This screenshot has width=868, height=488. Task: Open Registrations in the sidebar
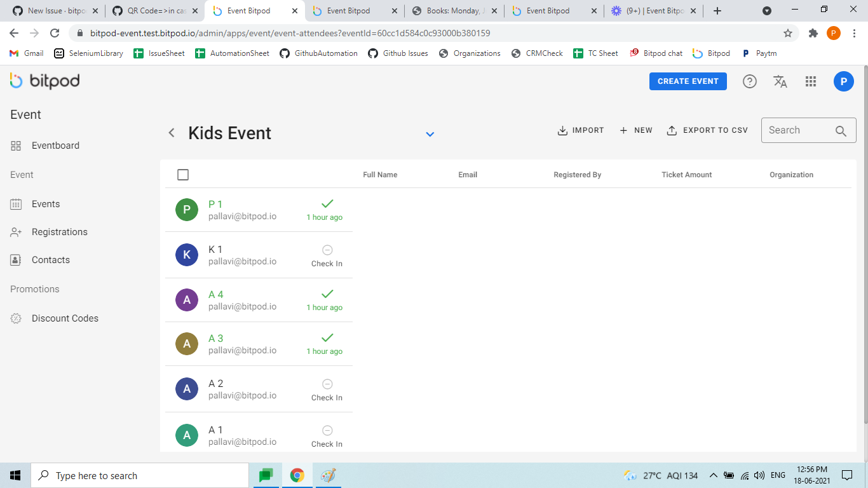60,232
